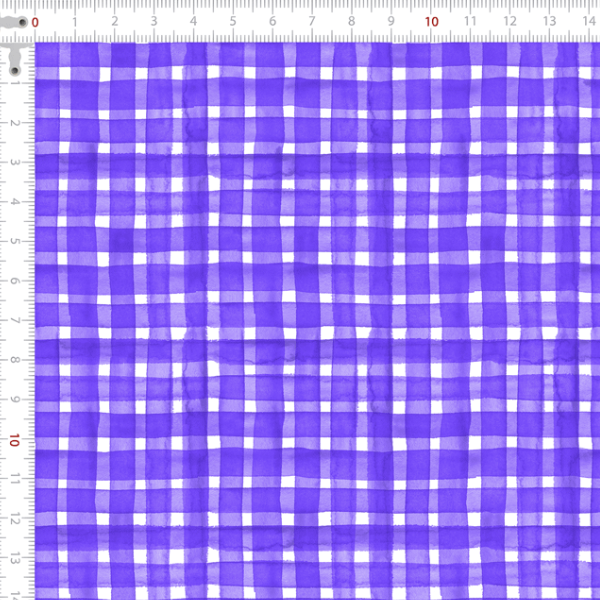Select number 14 on the horizontal ruler
This screenshot has width=600, height=600.
[589, 21]
